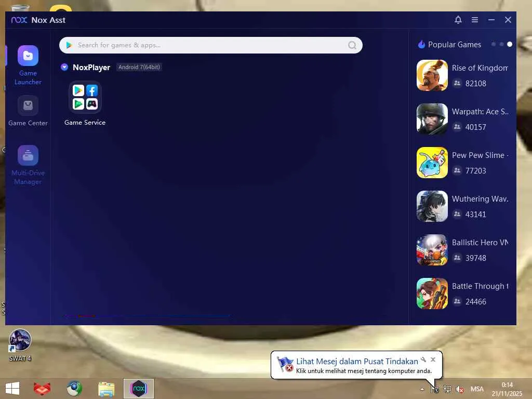Click the Popular Games flame icon
The height and width of the screenshot is (399, 532).
click(x=421, y=45)
